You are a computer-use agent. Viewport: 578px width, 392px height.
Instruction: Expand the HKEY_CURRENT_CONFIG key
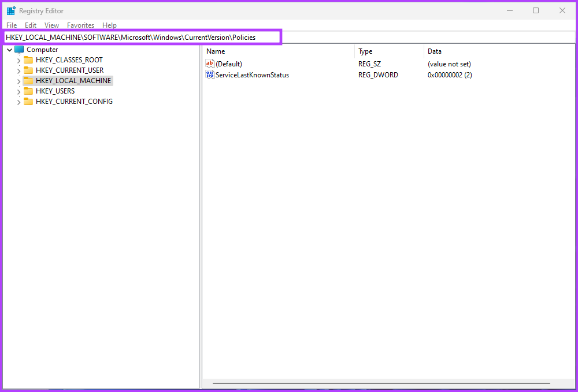click(18, 102)
